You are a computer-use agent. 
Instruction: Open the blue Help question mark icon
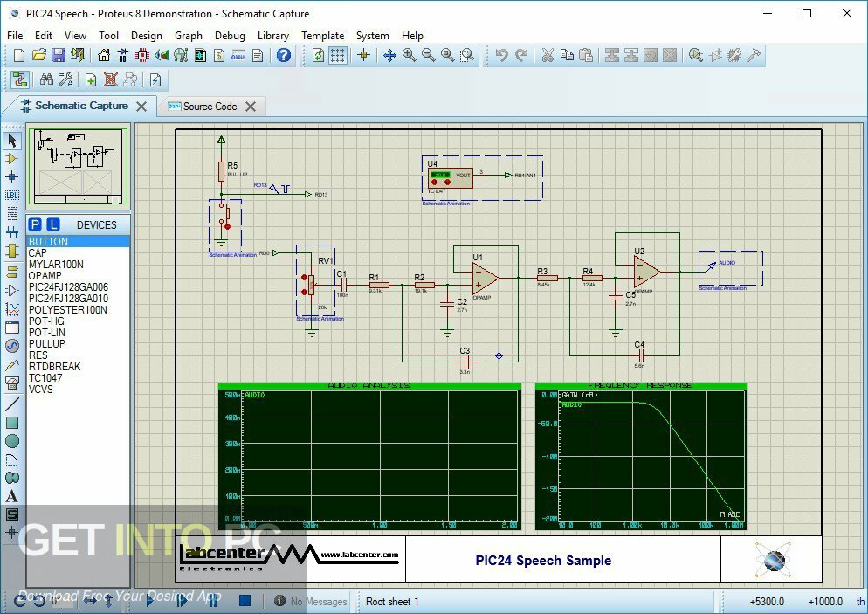284,55
